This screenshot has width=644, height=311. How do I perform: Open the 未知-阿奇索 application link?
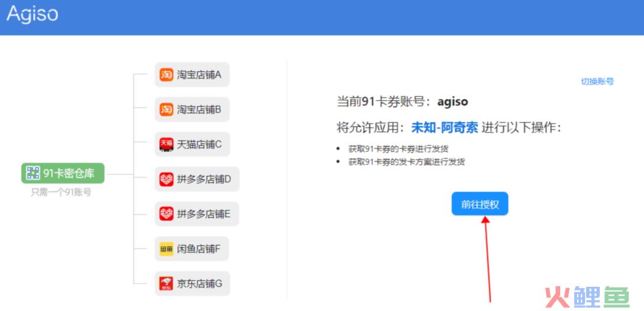pyautogui.click(x=444, y=127)
